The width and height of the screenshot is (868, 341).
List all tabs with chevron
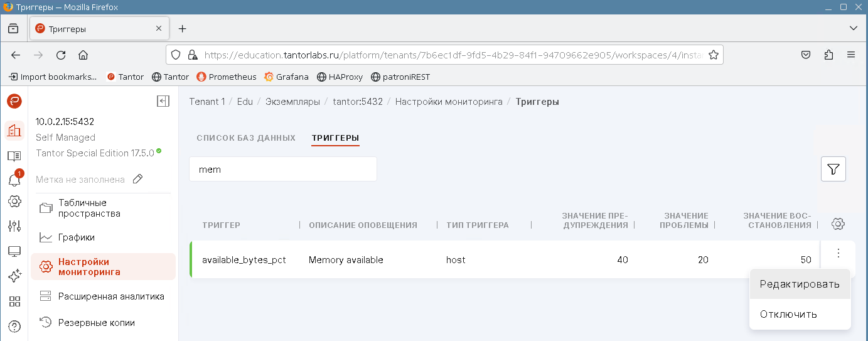point(853,28)
